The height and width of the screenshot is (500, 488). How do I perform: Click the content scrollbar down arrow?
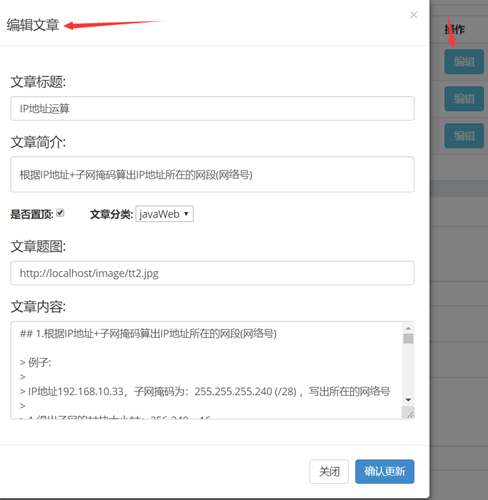tap(408, 400)
